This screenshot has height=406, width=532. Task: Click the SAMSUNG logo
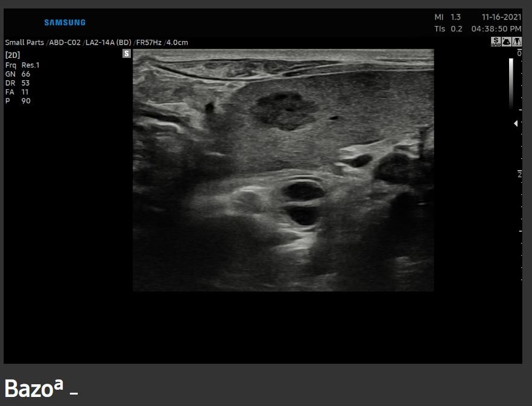tap(65, 22)
